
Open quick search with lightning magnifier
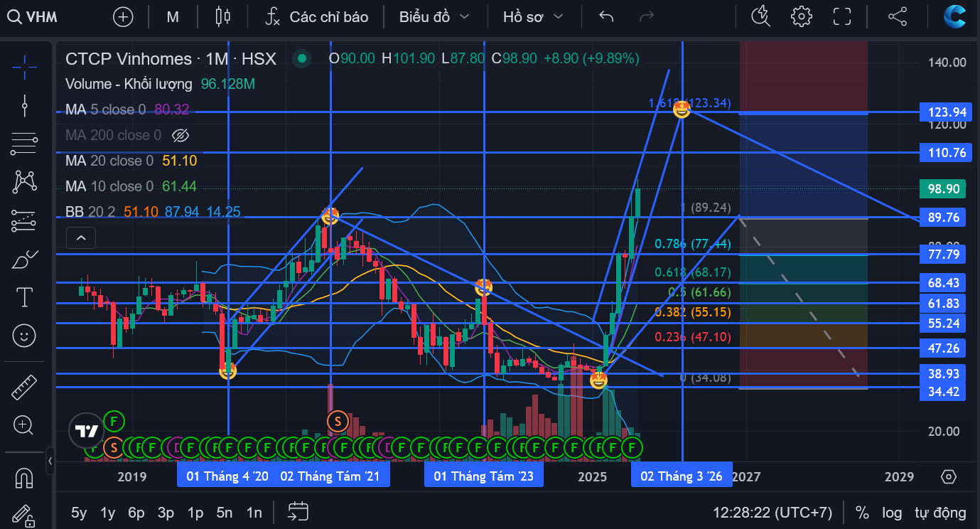point(760,16)
